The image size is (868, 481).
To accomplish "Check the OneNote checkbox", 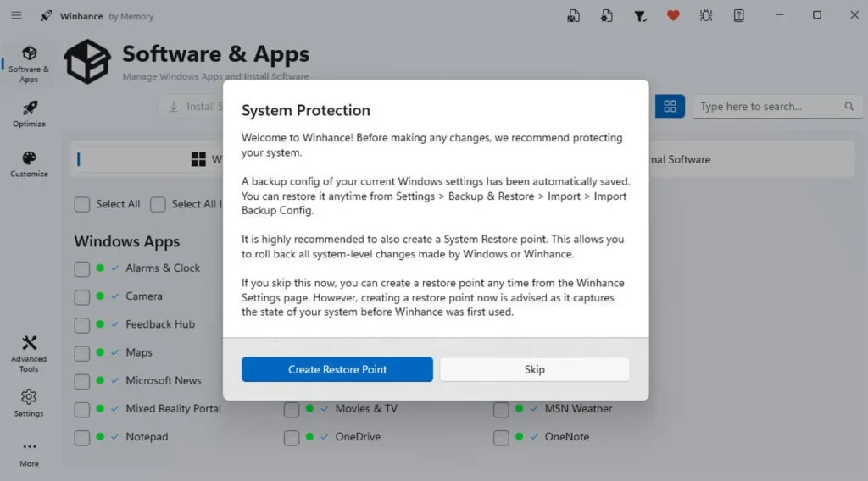I will pos(501,438).
